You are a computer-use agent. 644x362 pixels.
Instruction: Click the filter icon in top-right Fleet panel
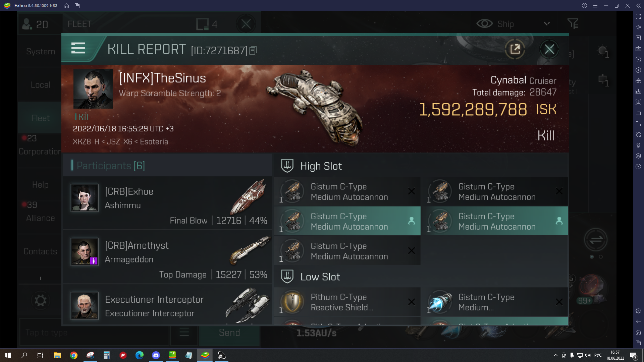click(573, 23)
